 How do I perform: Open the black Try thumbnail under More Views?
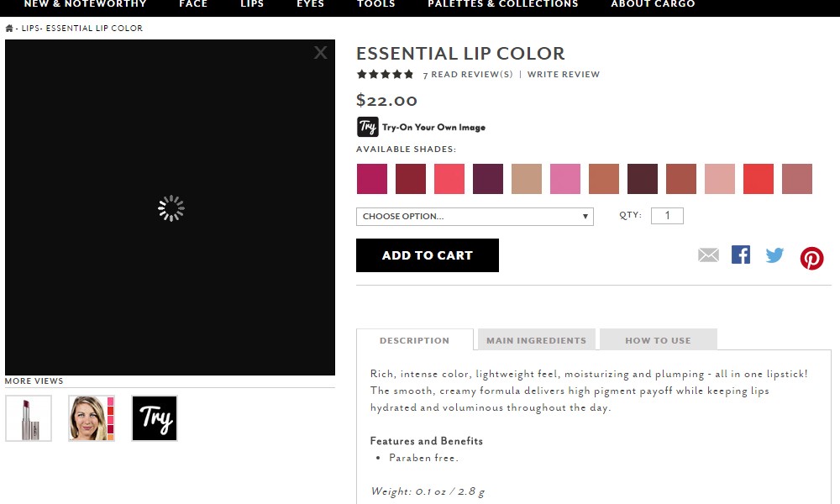(155, 418)
